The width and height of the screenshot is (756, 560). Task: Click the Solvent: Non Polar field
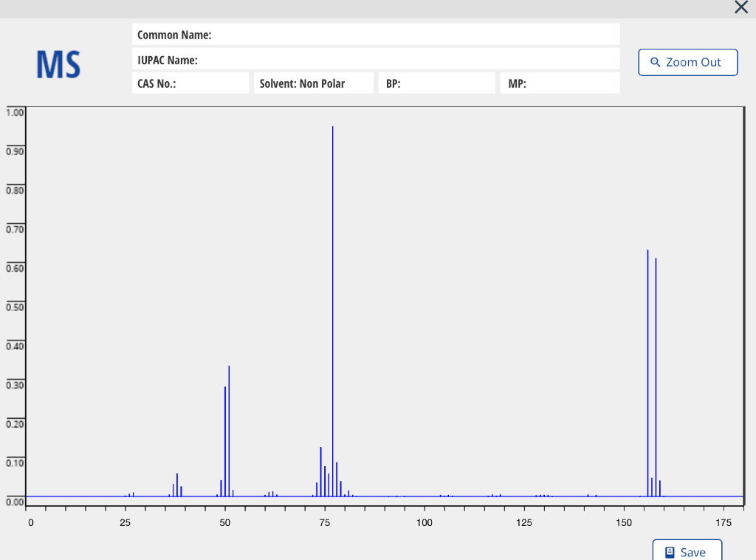(x=313, y=83)
